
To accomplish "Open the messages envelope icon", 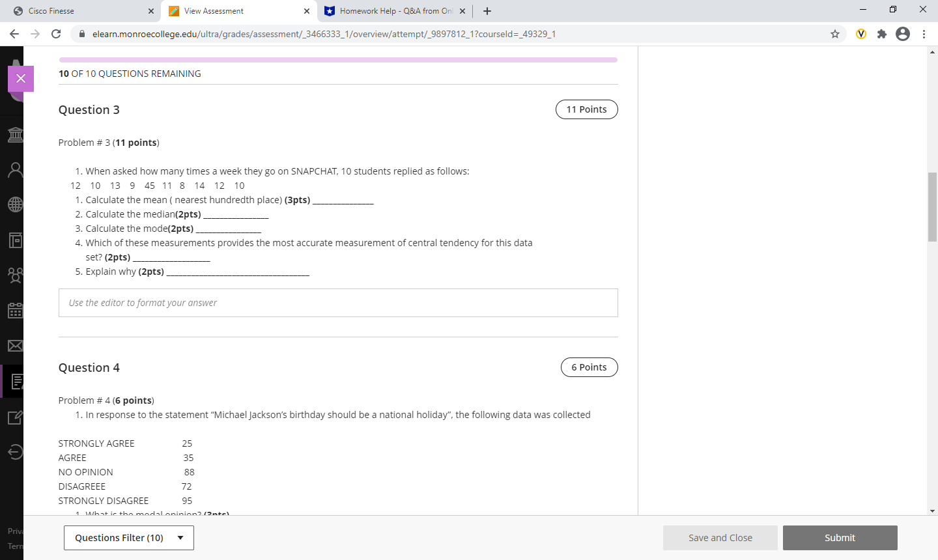I will [x=14, y=346].
